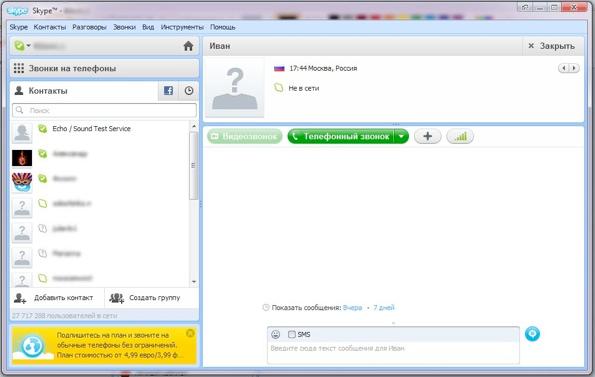
Task: Open the Инструменты menu
Action: tap(182, 27)
